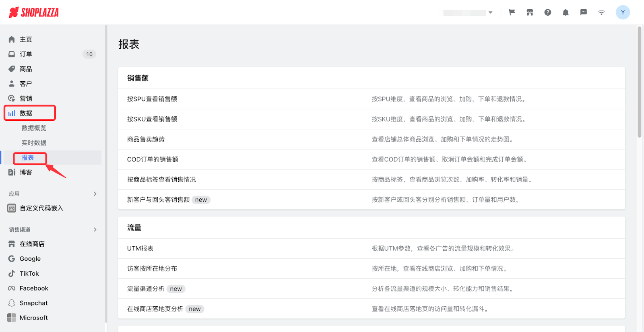Click the flag icon in top bar
The image size is (644, 332).
pos(512,12)
